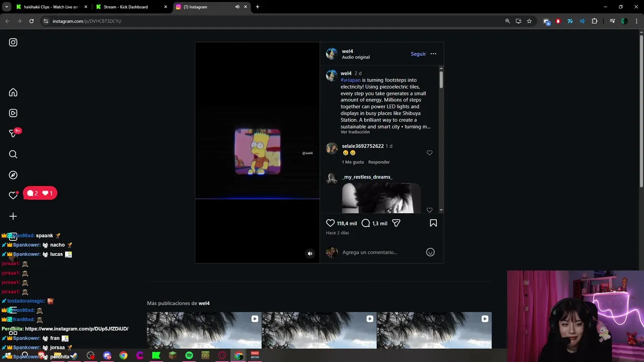Open first thumbnail under Más publicaciones
This screenshot has width=644, height=362.
point(204,330)
